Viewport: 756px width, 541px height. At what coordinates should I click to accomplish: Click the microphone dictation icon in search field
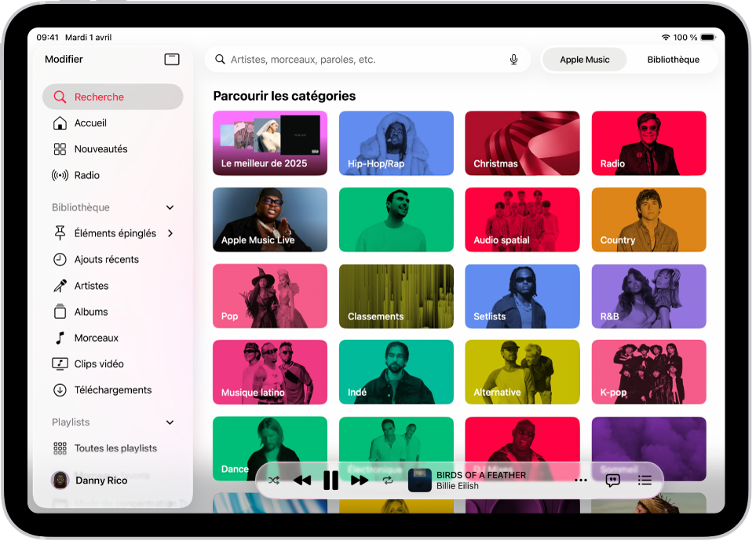tap(513, 60)
